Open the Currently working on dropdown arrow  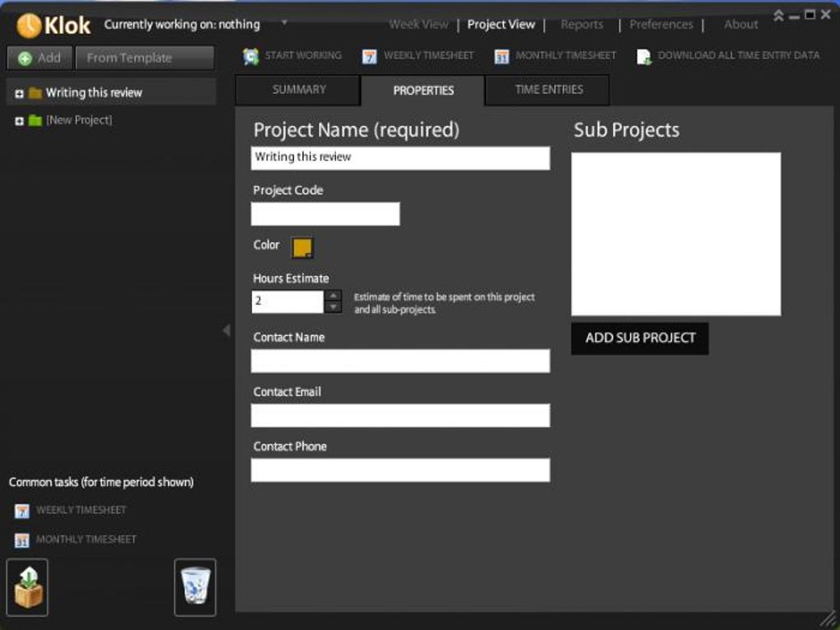(284, 22)
